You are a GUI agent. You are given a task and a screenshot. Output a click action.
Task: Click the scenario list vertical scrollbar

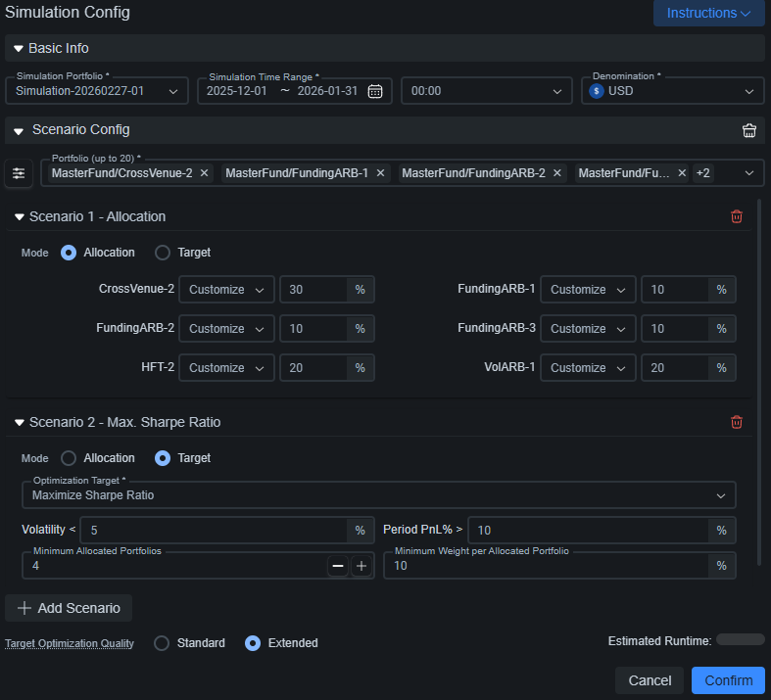click(x=759, y=383)
